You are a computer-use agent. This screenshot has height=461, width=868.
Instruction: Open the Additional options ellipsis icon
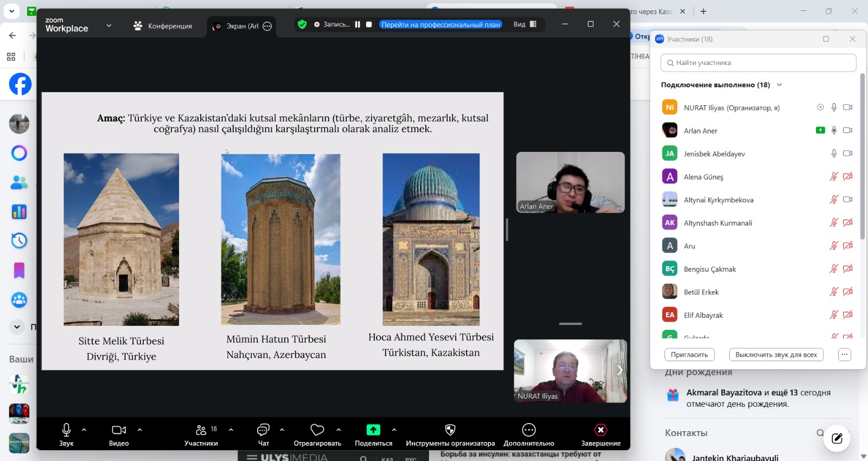tap(528, 430)
